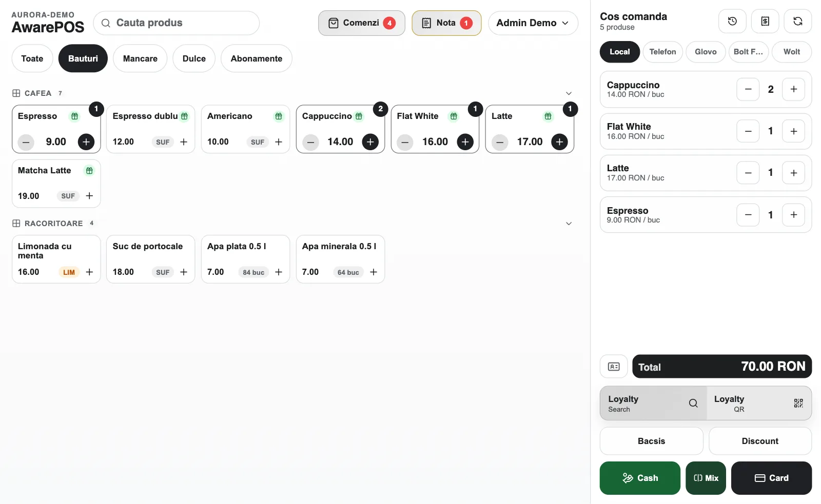
Task: Focus the Cauta produs search field
Action: (x=177, y=23)
